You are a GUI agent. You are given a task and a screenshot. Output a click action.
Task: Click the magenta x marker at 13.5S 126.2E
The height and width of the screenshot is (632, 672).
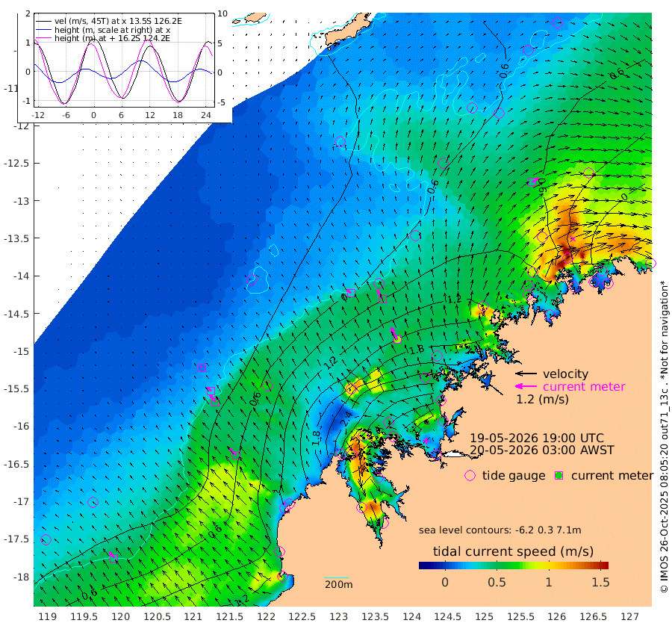point(573,239)
